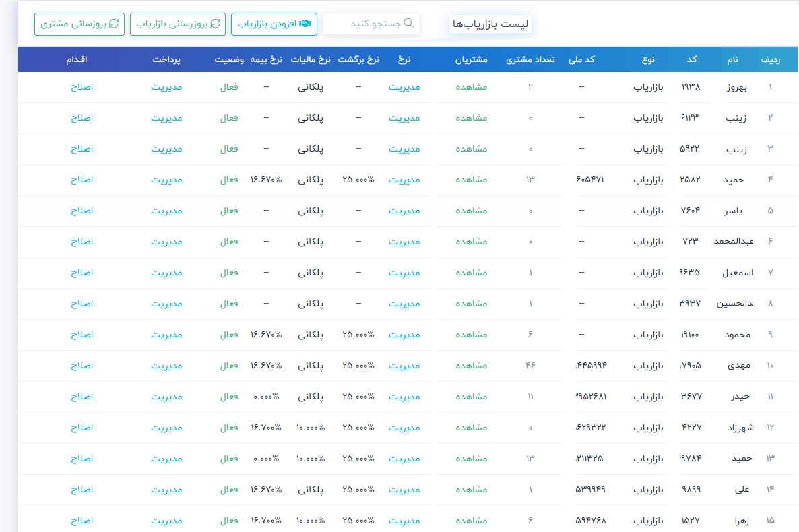Click the refresh icon on بروزرسانی مشتری
The image size is (799, 532).
tap(114, 24)
